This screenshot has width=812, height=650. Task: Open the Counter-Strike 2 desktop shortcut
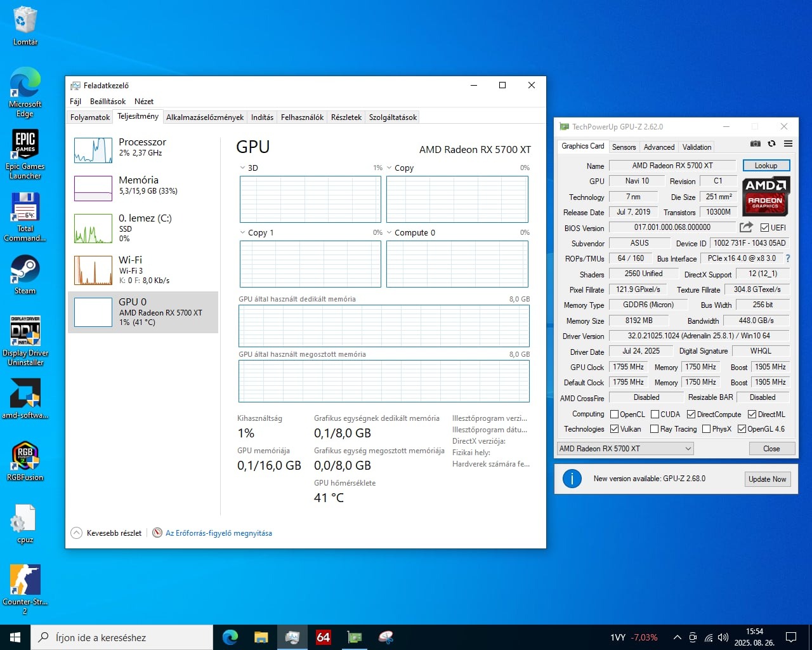[x=25, y=589]
